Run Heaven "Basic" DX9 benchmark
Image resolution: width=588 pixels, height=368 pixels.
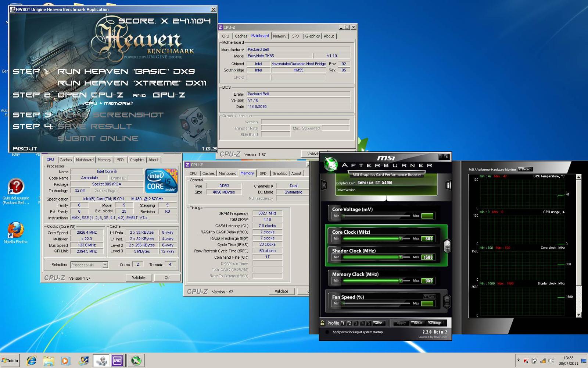pos(126,71)
